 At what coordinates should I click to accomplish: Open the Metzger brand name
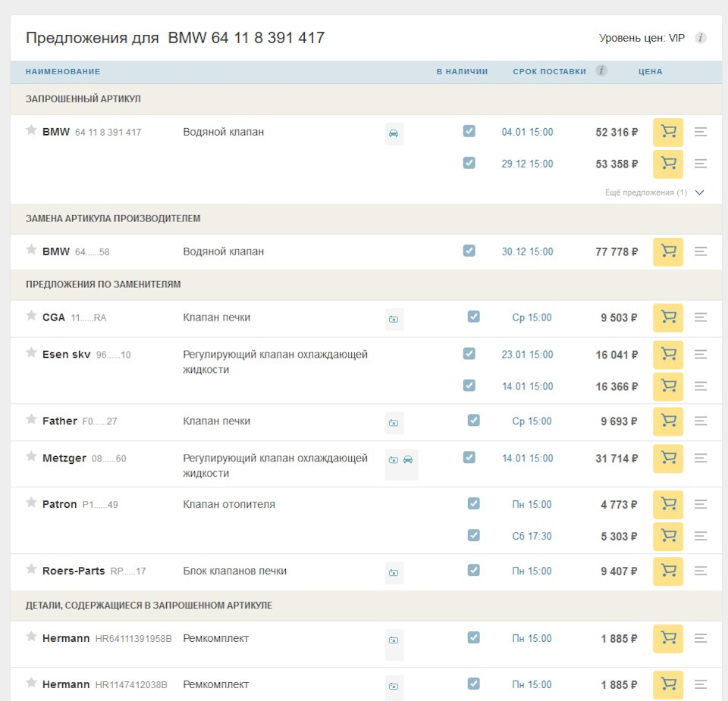tap(64, 458)
